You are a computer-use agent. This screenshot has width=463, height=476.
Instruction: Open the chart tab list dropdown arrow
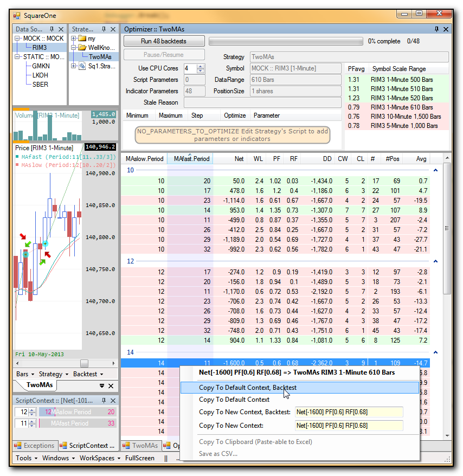102,386
